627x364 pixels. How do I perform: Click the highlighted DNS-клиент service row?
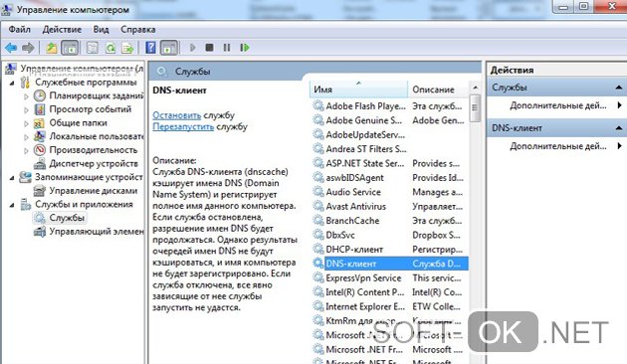pyautogui.click(x=390, y=264)
